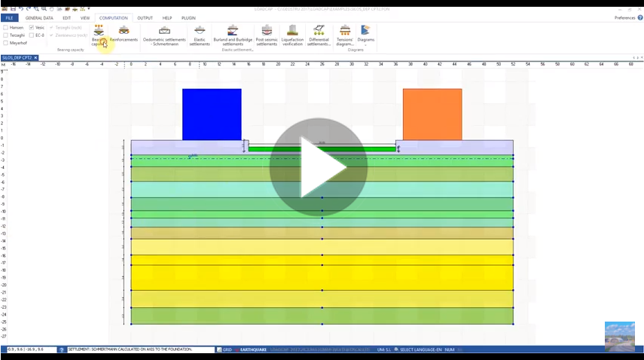Open the HELP tab

point(166,18)
